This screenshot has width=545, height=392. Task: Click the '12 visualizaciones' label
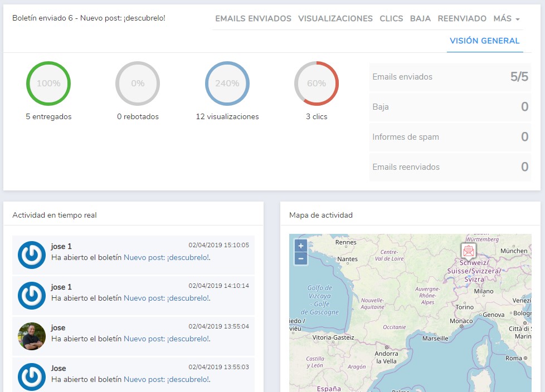(227, 117)
